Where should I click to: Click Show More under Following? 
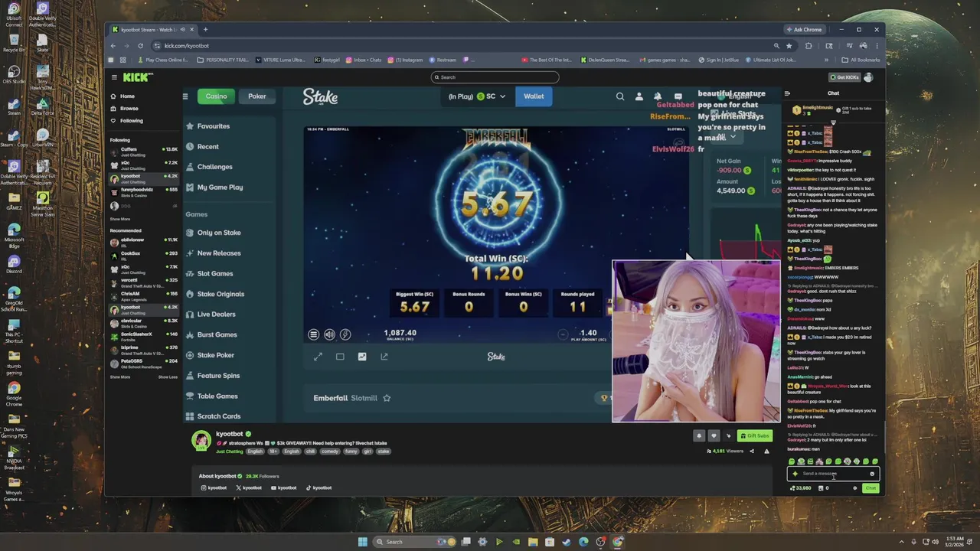120,219
